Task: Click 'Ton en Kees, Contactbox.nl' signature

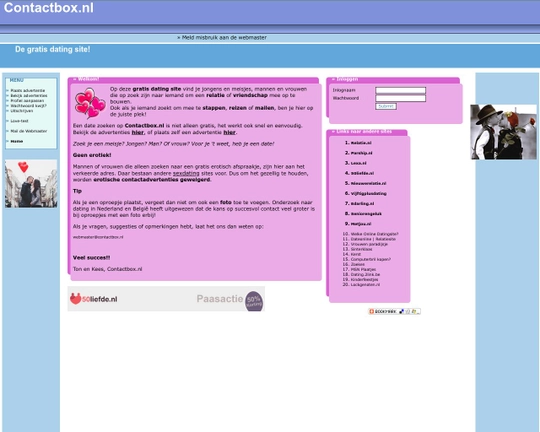Action: pos(107,269)
